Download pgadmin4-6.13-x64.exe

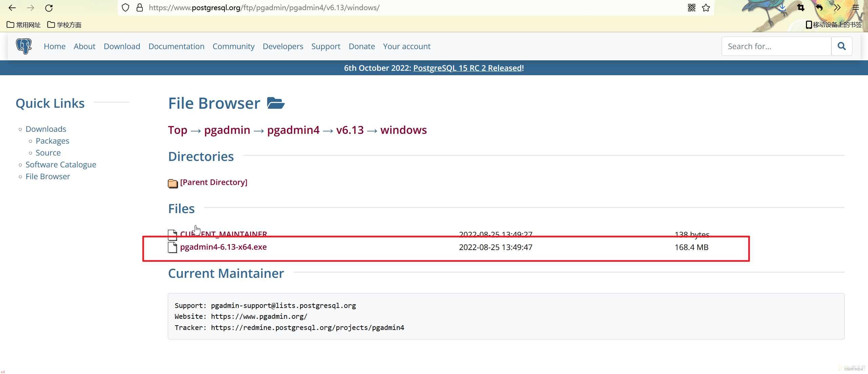223,247
